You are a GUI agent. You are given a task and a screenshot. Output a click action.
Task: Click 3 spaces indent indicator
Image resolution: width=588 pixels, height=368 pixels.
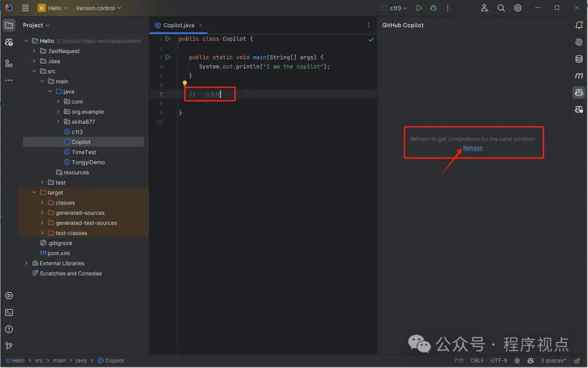(x=553, y=360)
